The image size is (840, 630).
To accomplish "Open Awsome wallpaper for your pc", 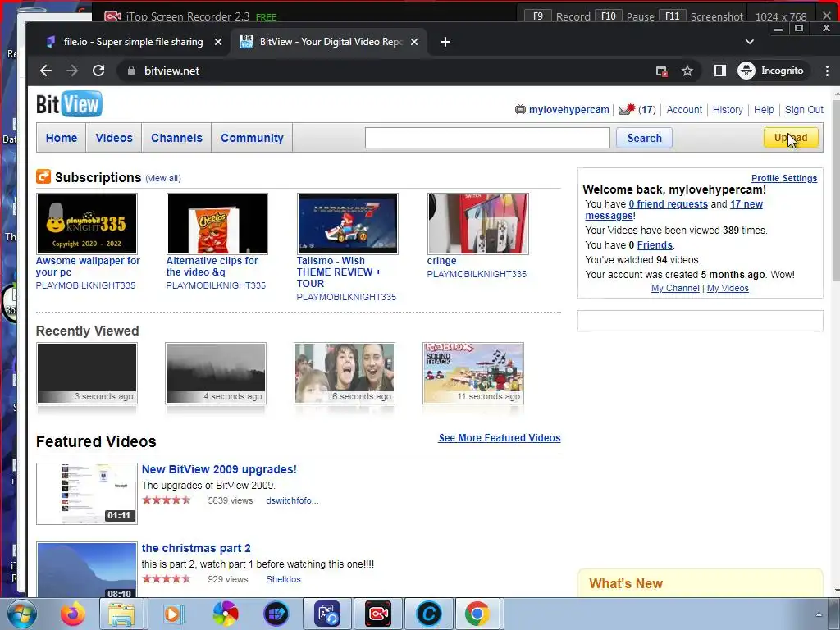I will pyautogui.click(x=88, y=267).
